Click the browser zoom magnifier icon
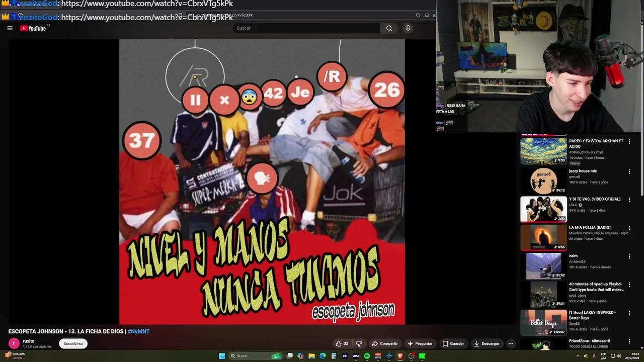The image size is (644, 362). tap(418, 15)
